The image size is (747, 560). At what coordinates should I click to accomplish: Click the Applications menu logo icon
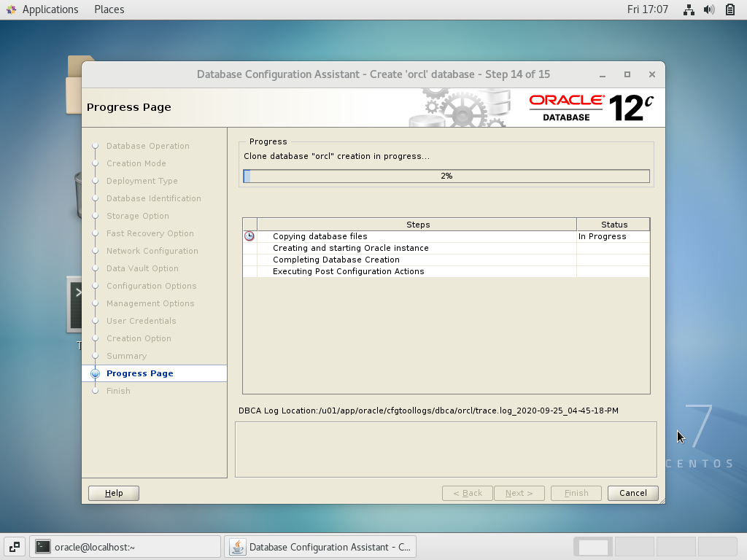click(x=11, y=9)
